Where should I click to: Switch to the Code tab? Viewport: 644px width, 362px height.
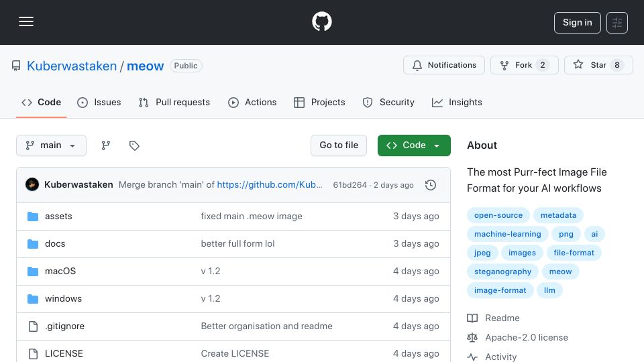coord(41,102)
